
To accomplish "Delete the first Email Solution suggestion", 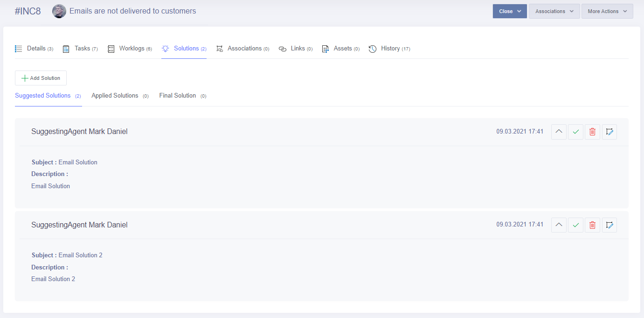I will pyautogui.click(x=592, y=132).
